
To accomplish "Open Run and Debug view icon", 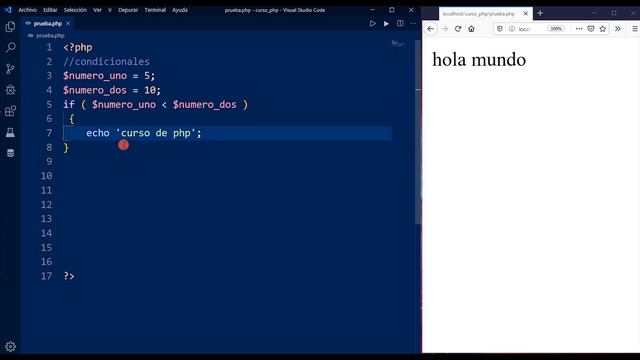I will (11, 90).
